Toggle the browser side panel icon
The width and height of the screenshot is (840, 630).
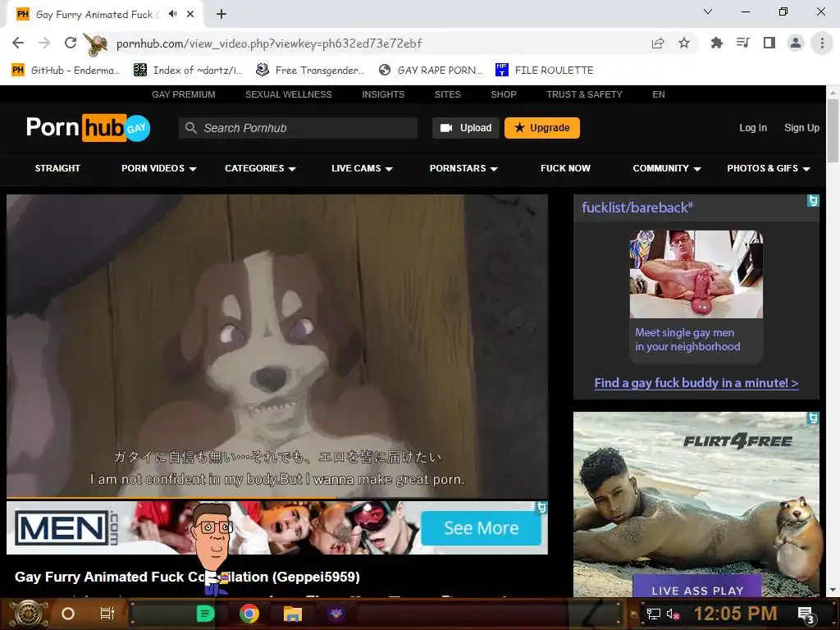769,43
